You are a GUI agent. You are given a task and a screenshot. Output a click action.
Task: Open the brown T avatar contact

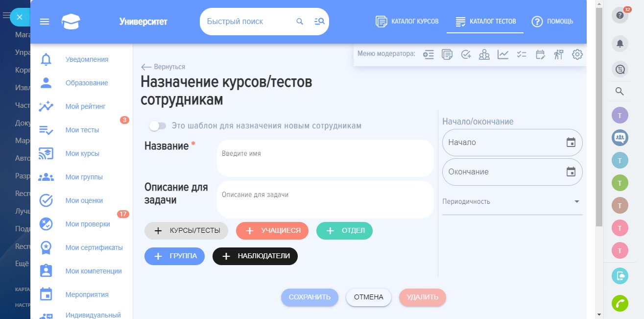click(620, 205)
